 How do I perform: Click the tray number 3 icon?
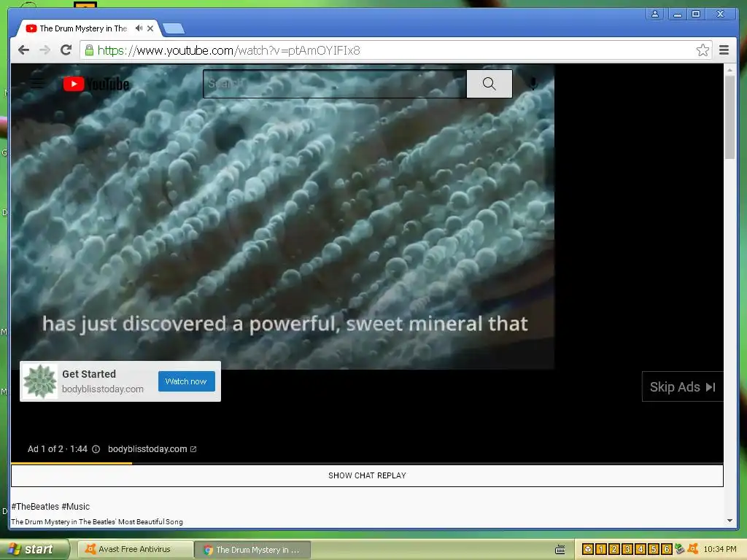tap(627, 550)
